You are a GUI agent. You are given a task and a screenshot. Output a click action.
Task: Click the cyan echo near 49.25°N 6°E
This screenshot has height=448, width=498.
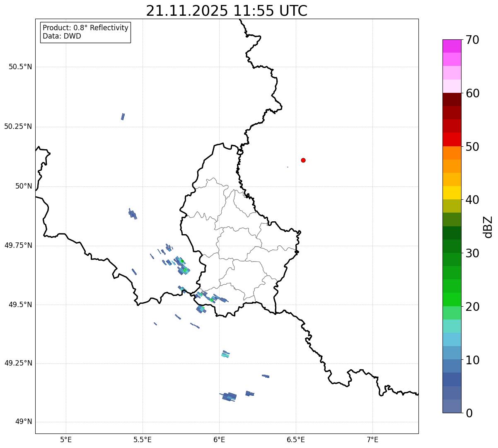tap(225, 354)
